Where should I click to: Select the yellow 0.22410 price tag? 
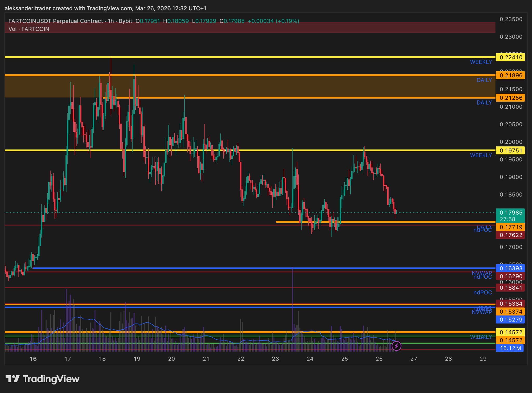[x=510, y=57]
